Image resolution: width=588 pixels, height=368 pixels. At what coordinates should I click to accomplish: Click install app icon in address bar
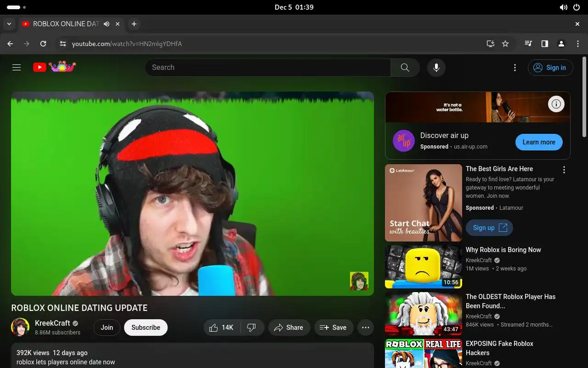tap(491, 44)
